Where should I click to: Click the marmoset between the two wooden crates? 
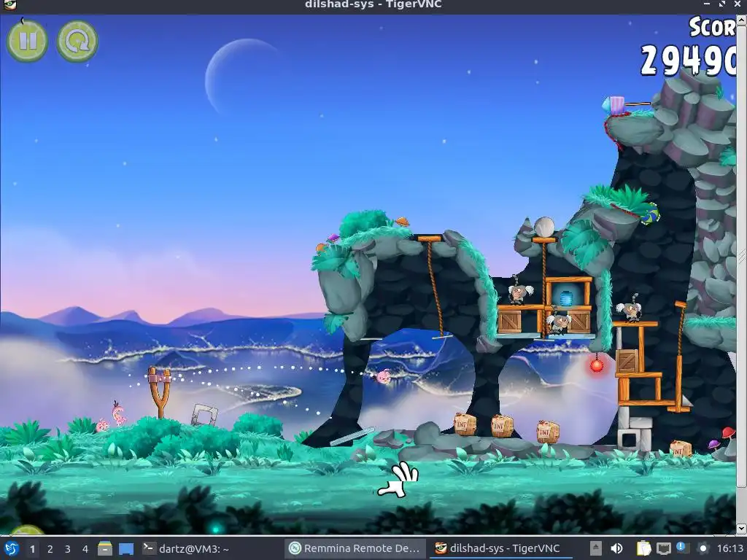558,322
